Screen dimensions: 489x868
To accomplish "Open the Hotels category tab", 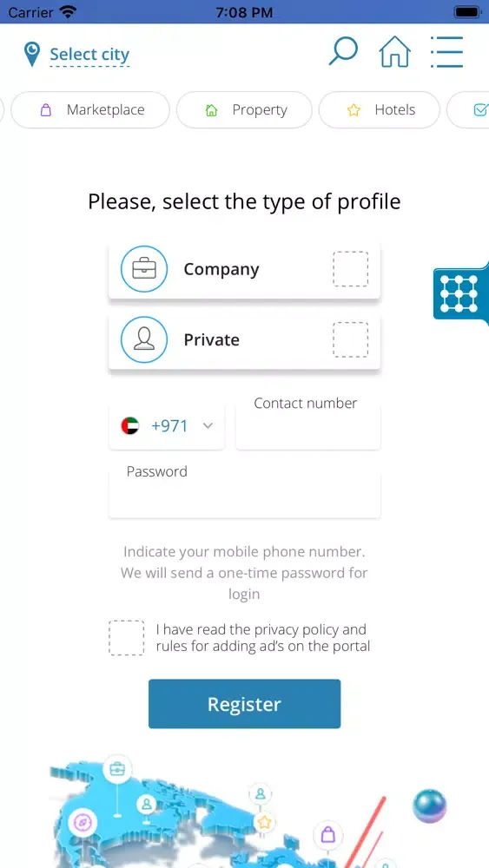I will (380, 109).
